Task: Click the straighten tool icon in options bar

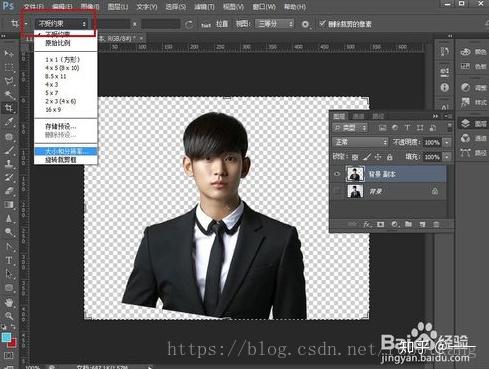Action: [x=206, y=25]
